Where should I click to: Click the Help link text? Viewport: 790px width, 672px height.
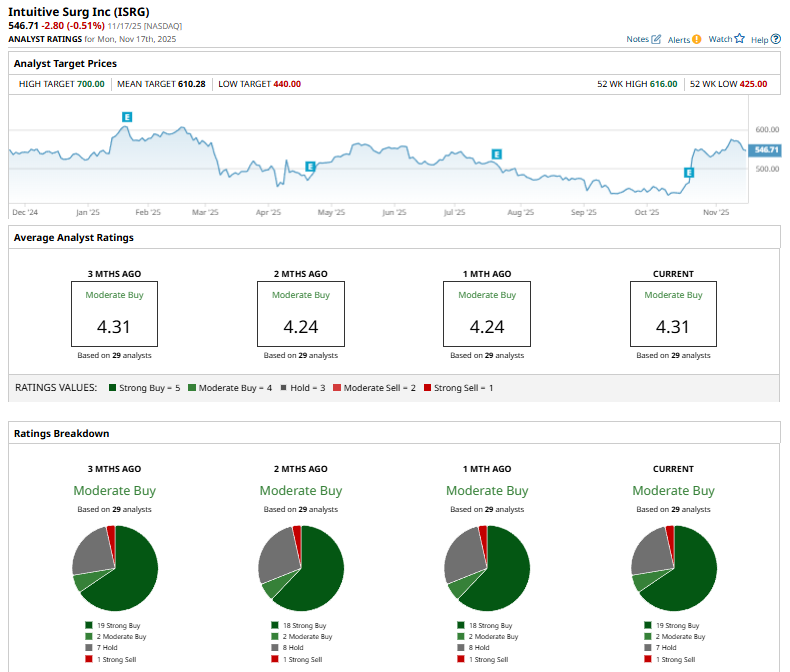(759, 40)
